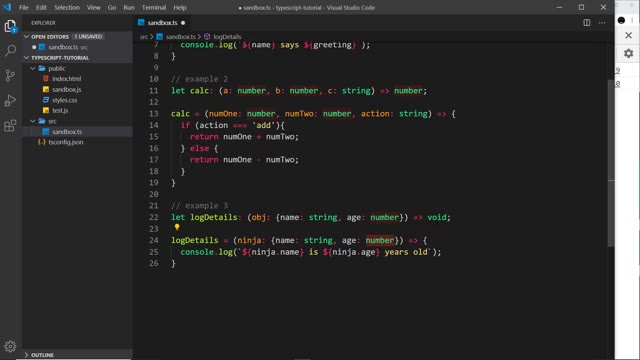This screenshot has height=360, width=640.
Task: Click line number 22 in gutter
Action: click(153, 218)
